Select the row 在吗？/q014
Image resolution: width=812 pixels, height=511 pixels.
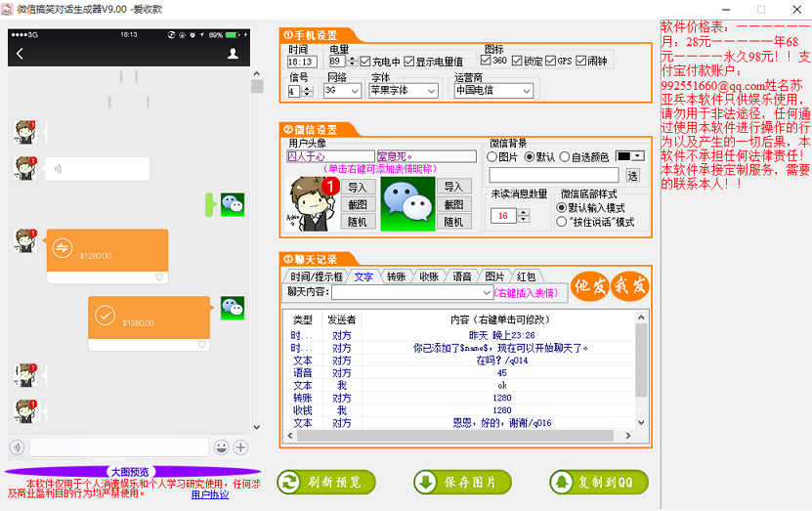(x=460, y=361)
